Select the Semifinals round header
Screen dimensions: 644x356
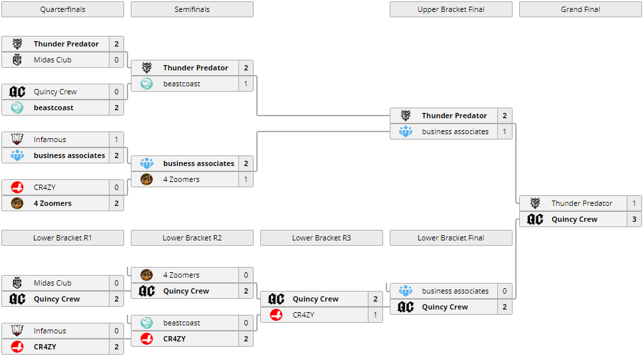click(192, 9)
